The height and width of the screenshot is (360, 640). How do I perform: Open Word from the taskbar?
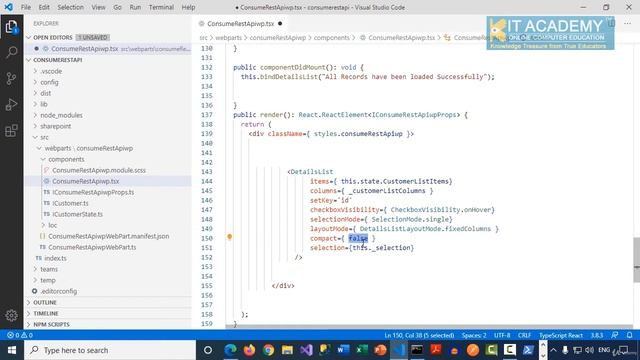[343, 350]
